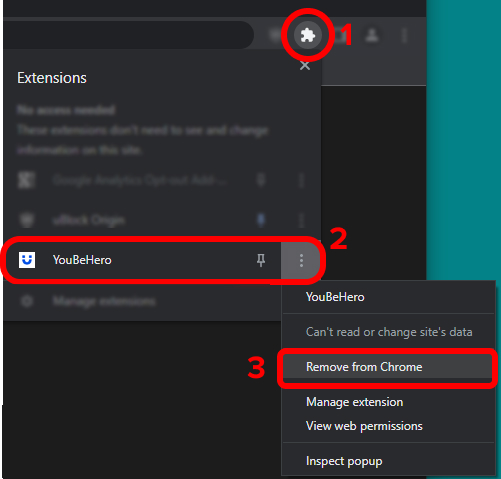This screenshot has width=501, height=479.
Task: Open Chrome's three-dot main menu
Action: click(x=404, y=35)
